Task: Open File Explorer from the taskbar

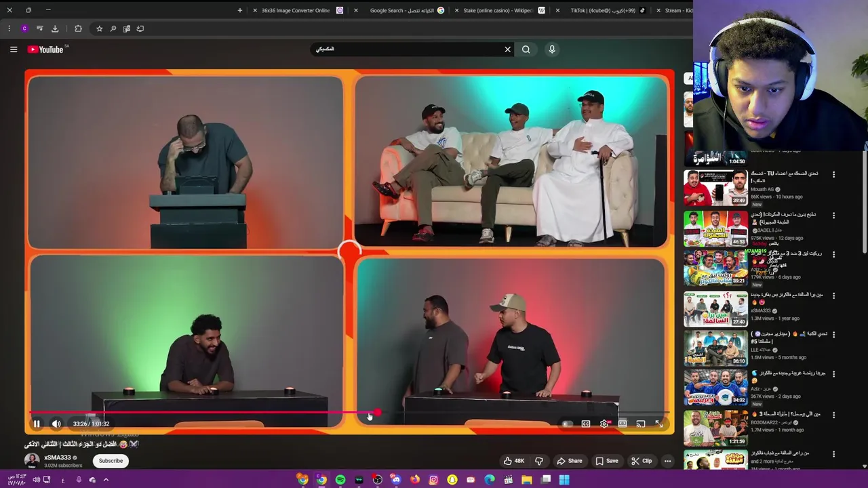Action: coord(527,480)
